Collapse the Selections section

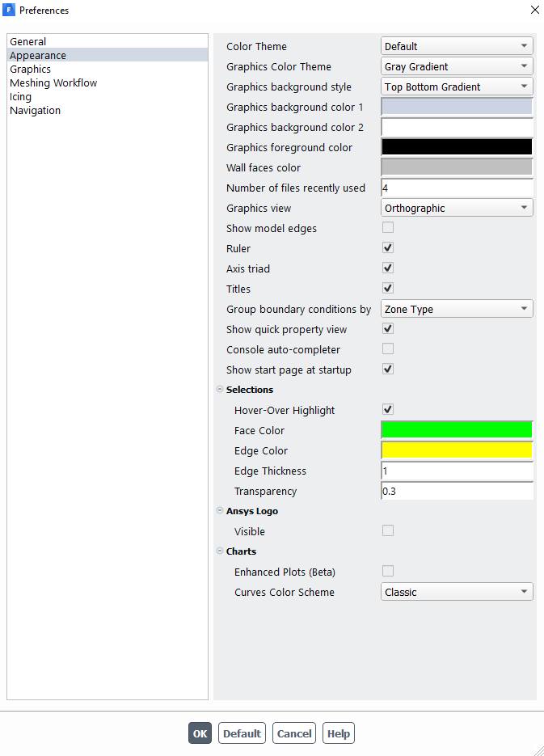point(220,389)
